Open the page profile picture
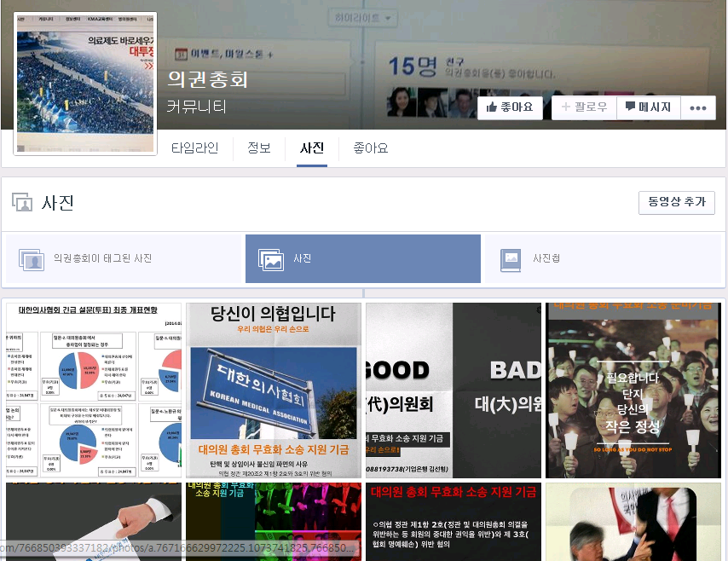The width and height of the screenshot is (728, 561). (85, 84)
